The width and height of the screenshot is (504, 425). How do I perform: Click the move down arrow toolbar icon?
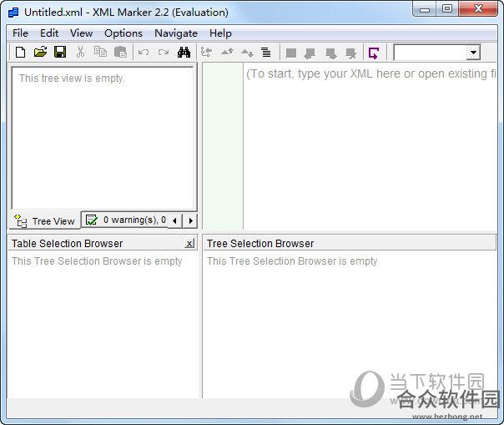[247, 53]
